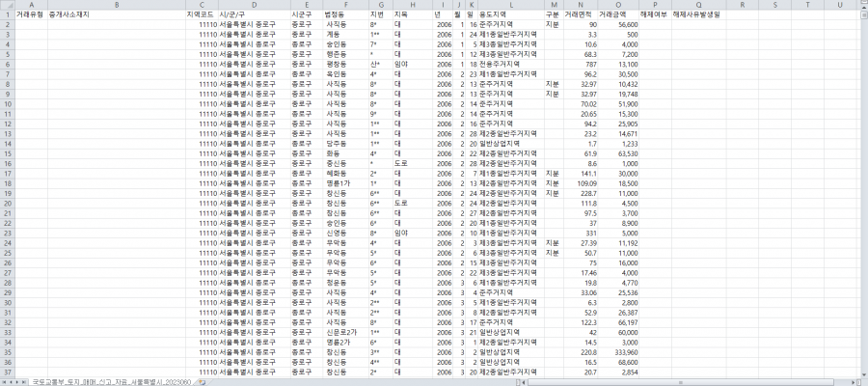Select the row 16 header
Image resolution: width=868 pixels, height=386 pixels.
tap(7, 163)
